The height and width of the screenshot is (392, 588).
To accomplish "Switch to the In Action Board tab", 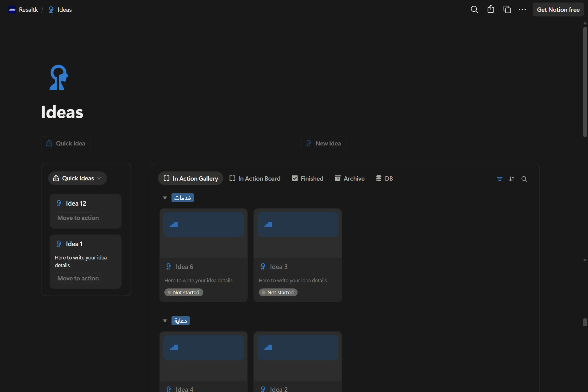I will pyautogui.click(x=255, y=179).
